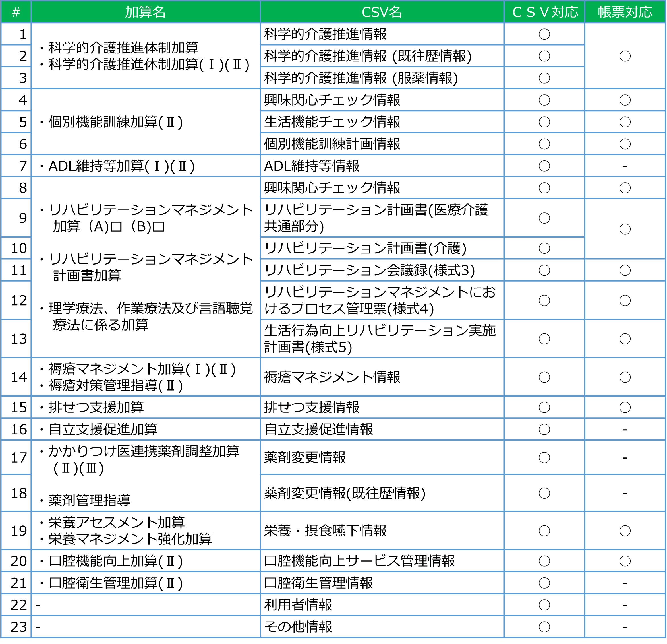Click the ＣＳＶ対応 column header
Image resolution: width=667 pixels, height=644 pixels.
(544, 12)
